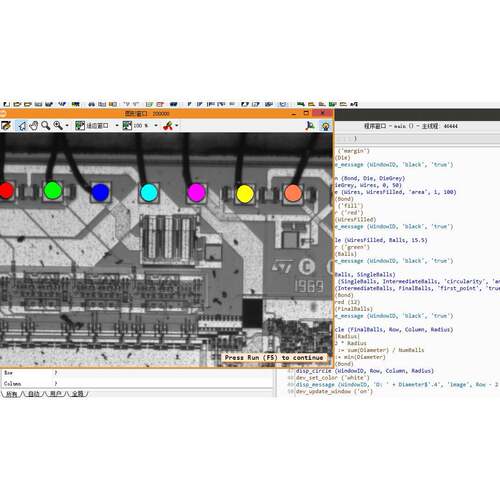This screenshot has height=500, width=500.
Task: Click the magenta filled ball region
Action: pyautogui.click(x=196, y=193)
